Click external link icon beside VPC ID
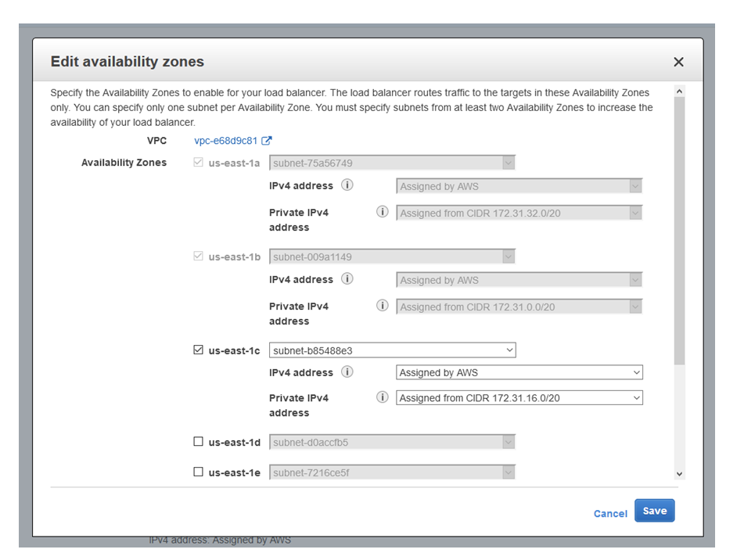The height and width of the screenshot is (560, 737). [267, 141]
